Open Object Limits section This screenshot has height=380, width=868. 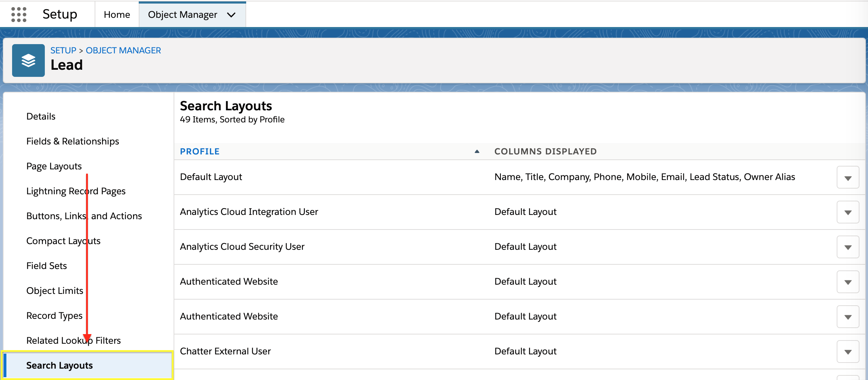(55, 291)
